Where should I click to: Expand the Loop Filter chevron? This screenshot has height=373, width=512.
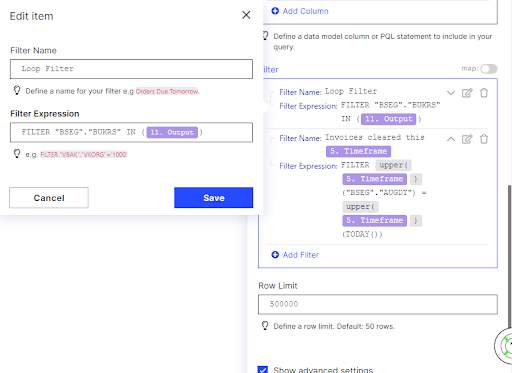(x=451, y=93)
